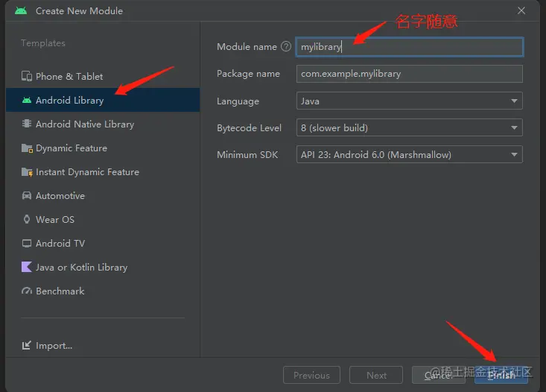Screen dimensions: 546x392
Task: Click the Dynamic Feature folder icon
Action: (27, 148)
